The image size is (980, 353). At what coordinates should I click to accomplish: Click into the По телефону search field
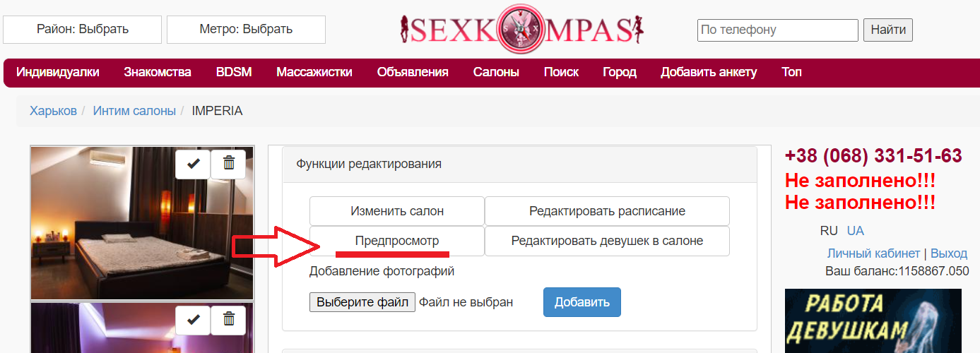click(777, 30)
